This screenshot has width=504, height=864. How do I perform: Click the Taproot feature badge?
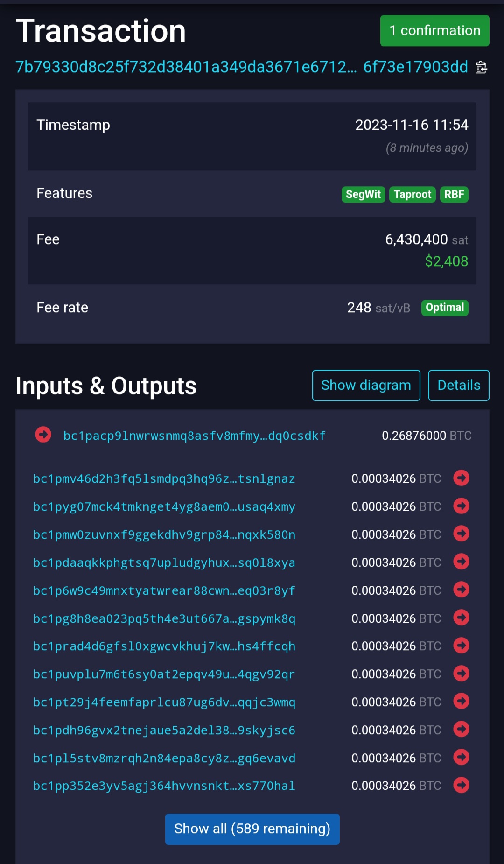pos(412,194)
